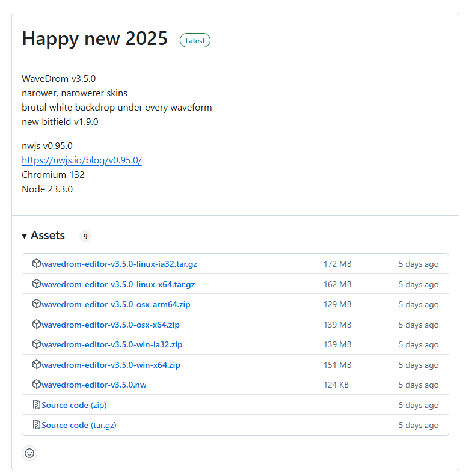This screenshot has width=466, height=476.
Task: Click the package icon beside osx-arm64.zip
Action: 37,304
